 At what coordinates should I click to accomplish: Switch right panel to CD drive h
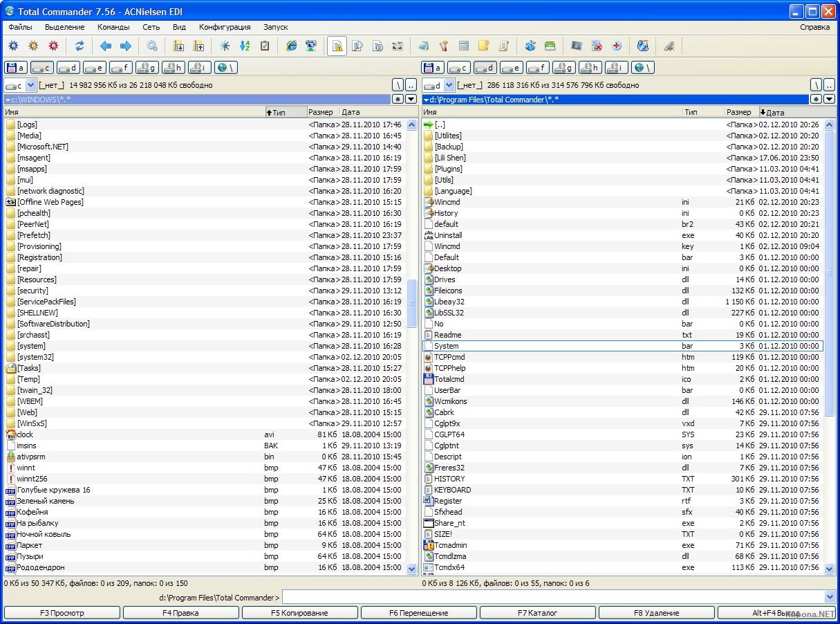[590, 68]
